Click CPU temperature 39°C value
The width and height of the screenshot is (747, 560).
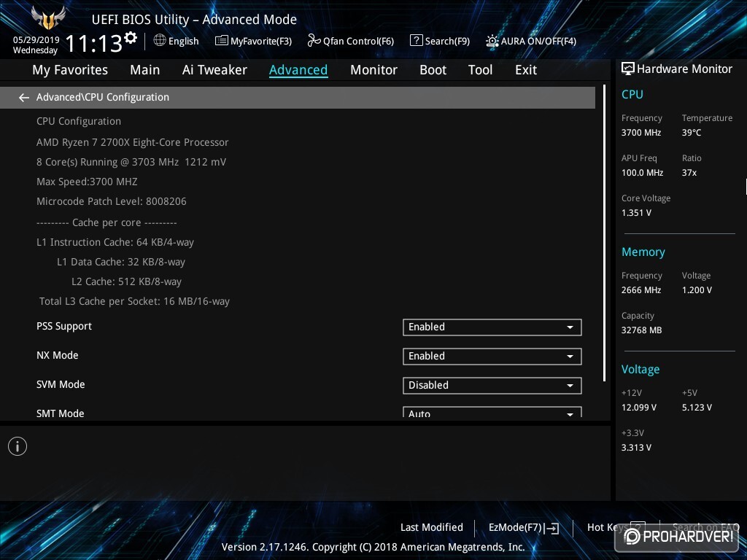[692, 133]
